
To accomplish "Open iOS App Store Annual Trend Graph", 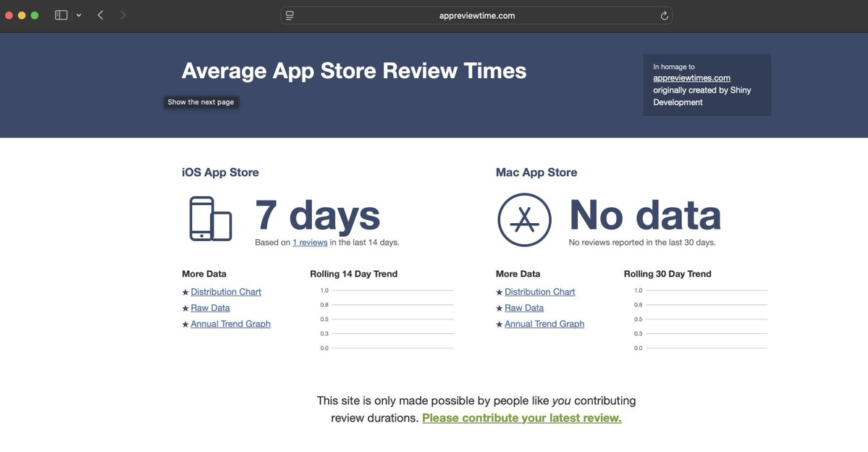I will [x=231, y=324].
